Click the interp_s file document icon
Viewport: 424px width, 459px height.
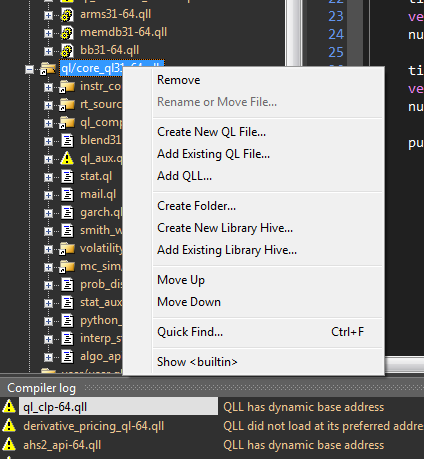click(x=67, y=339)
